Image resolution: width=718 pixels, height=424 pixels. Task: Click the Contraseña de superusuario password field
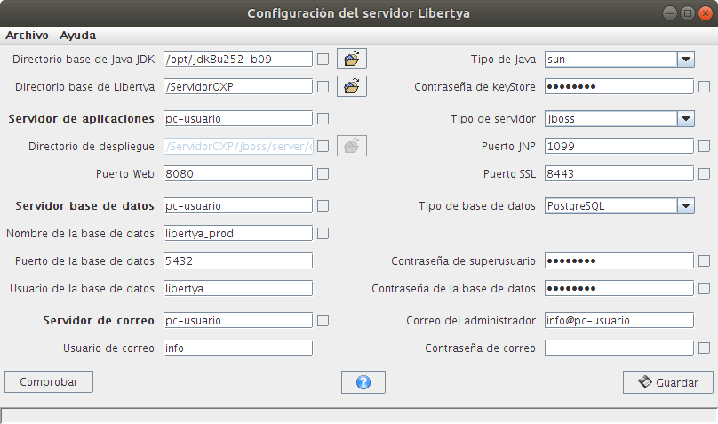tap(619, 261)
